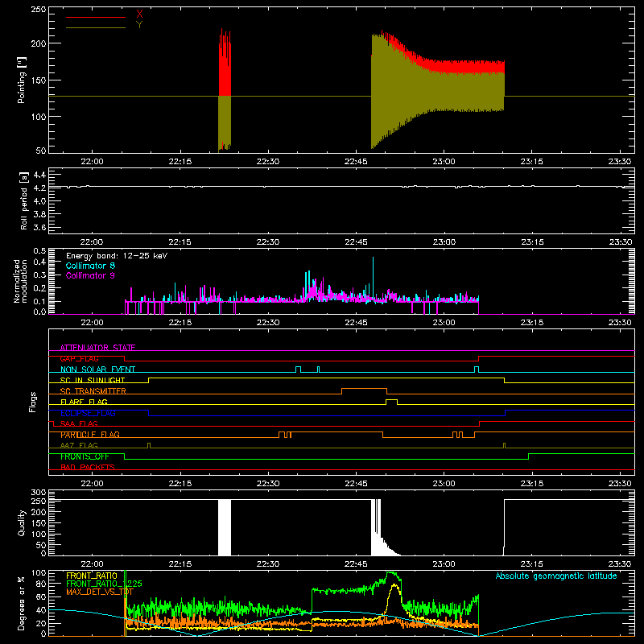This screenshot has width=644, height=644.
Task: Click the vertical Flags axis title
Action: (x=33, y=402)
